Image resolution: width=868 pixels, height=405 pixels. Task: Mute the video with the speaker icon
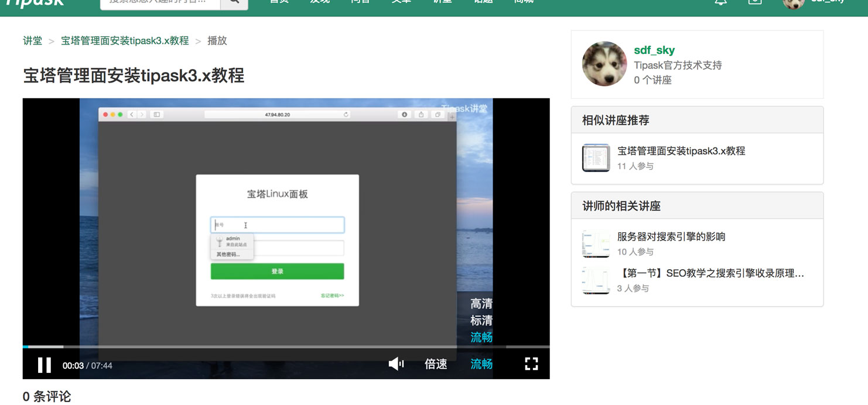tap(396, 364)
